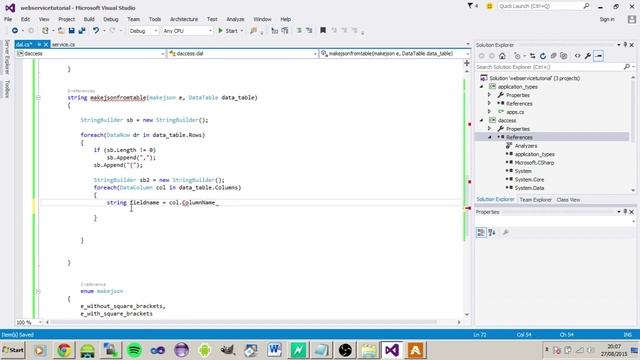Click the Android icon on the taskbar
Image resolution: width=640 pixels, height=360 pixels.
pyautogui.click(x=204, y=350)
